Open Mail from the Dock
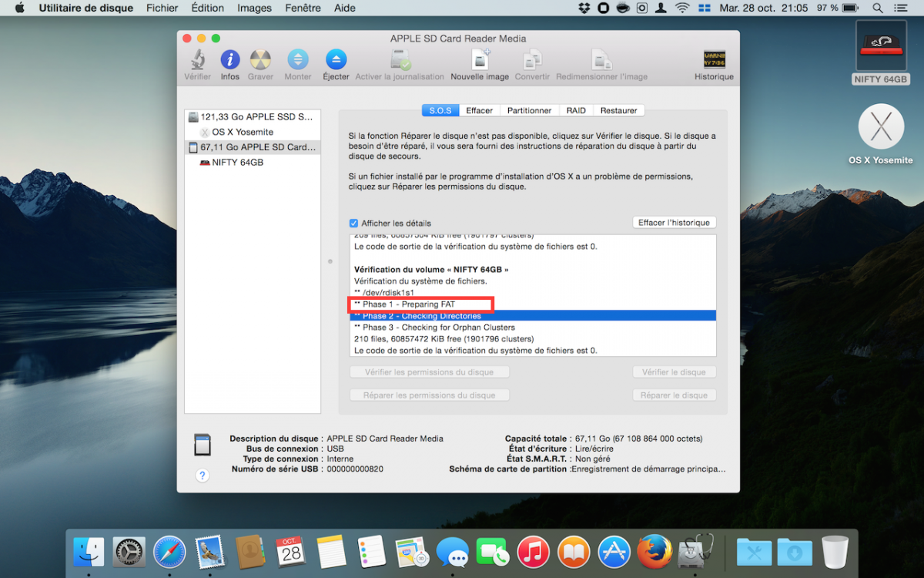This screenshot has height=578, width=924. coord(209,552)
